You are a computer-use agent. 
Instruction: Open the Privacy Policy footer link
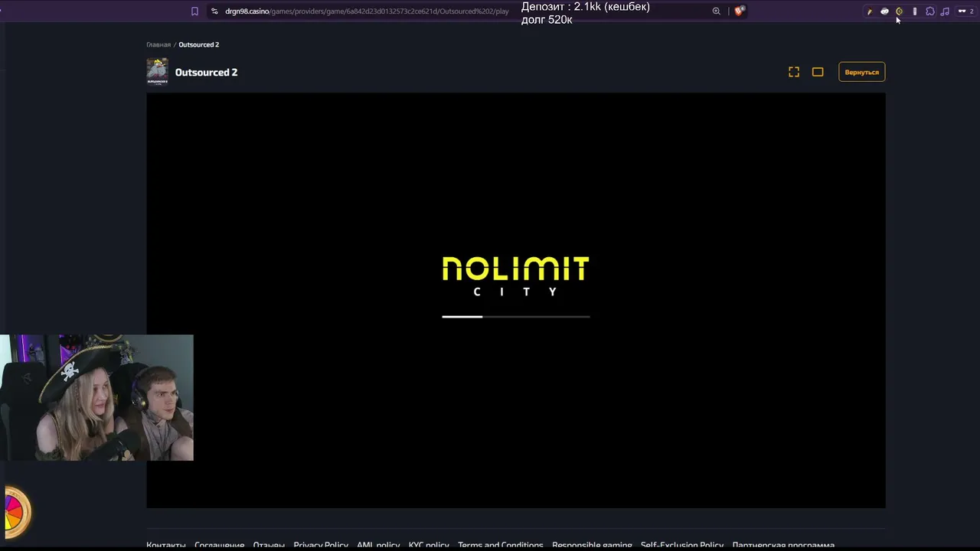click(321, 545)
